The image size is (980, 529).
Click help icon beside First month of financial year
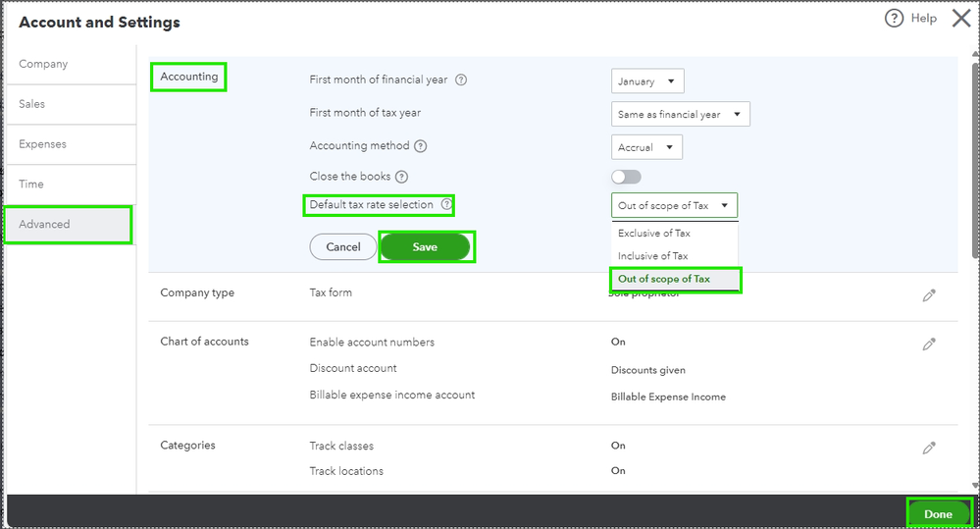461,80
